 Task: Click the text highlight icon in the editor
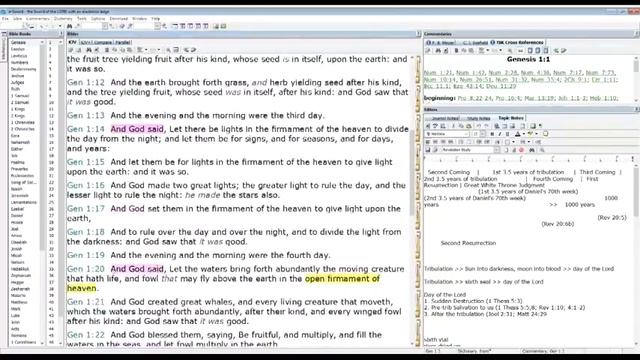(530, 133)
